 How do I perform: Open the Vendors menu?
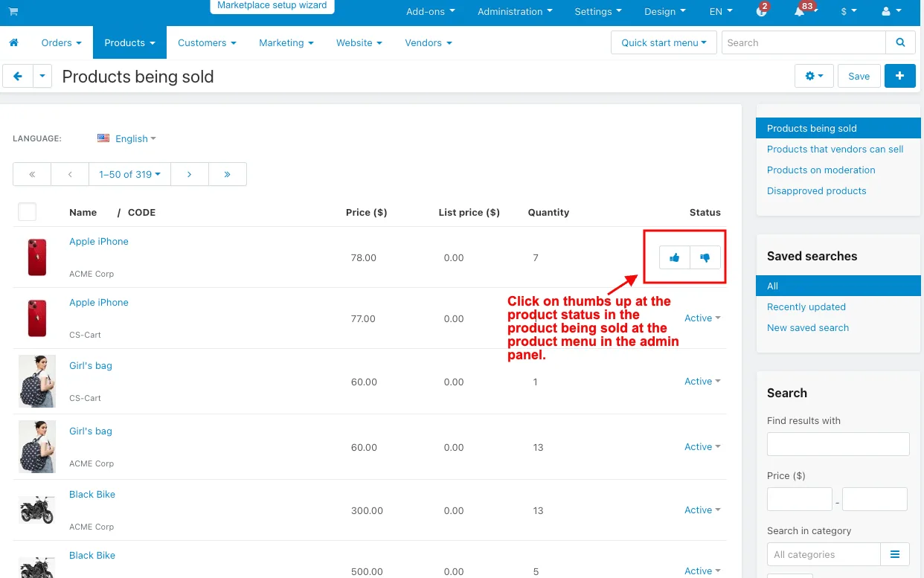click(429, 42)
